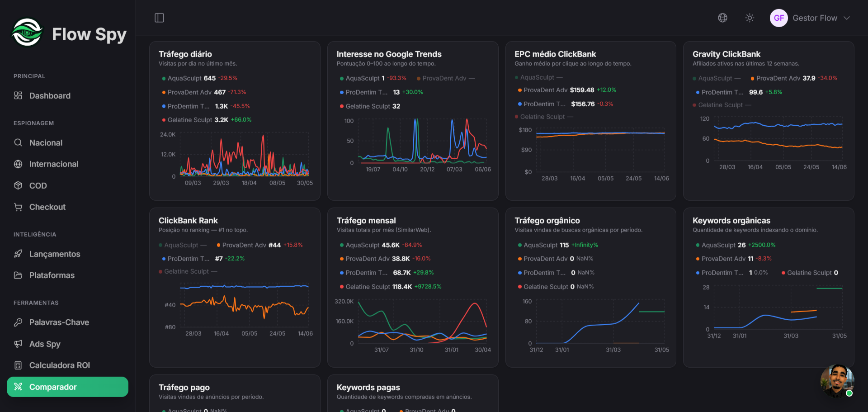The image size is (868, 412).
Task: Click the Ads Spy megaphone icon
Action: [18, 344]
